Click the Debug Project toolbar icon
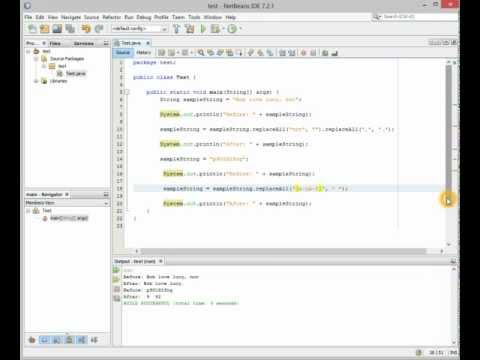The width and height of the screenshot is (480, 360). (215, 29)
